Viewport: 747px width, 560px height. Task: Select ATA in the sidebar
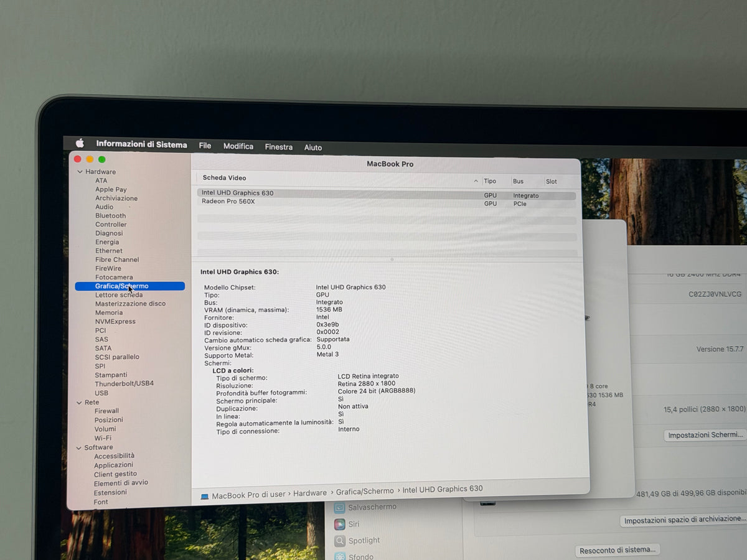(x=101, y=180)
